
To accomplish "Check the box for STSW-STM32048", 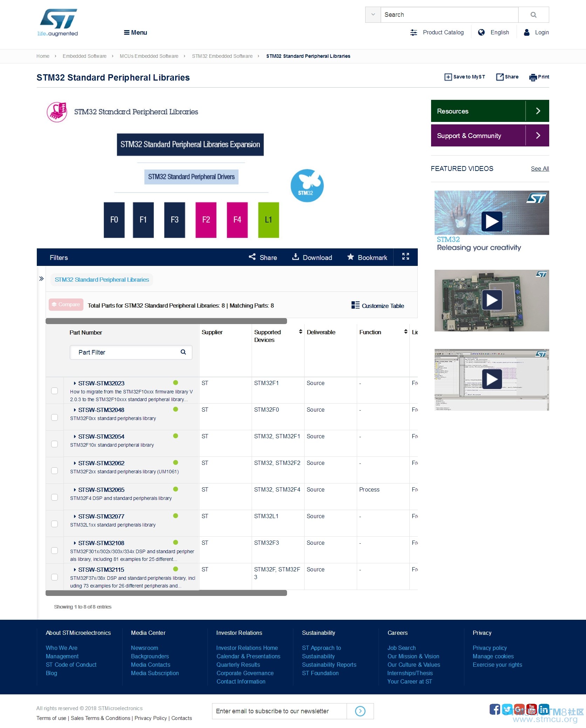I will click(55, 417).
